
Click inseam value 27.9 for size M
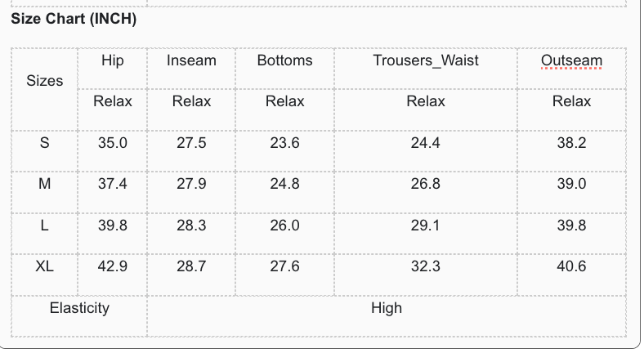tap(191, 184)
